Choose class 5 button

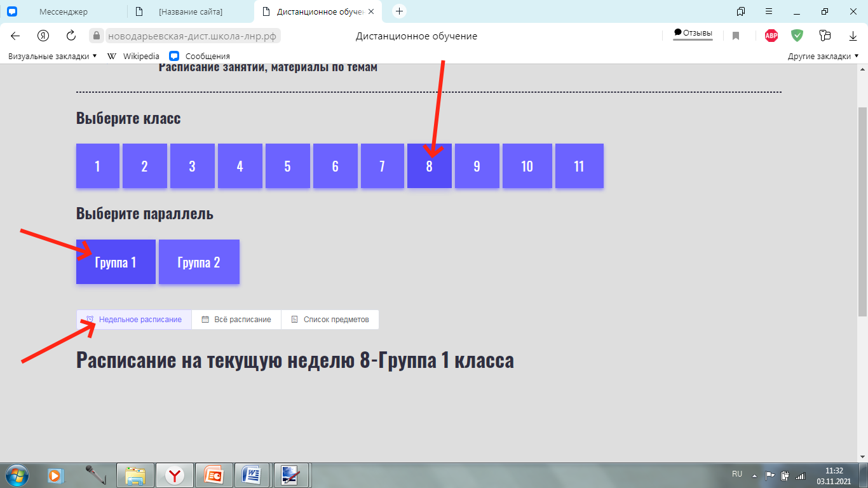[x=287, y=166]
